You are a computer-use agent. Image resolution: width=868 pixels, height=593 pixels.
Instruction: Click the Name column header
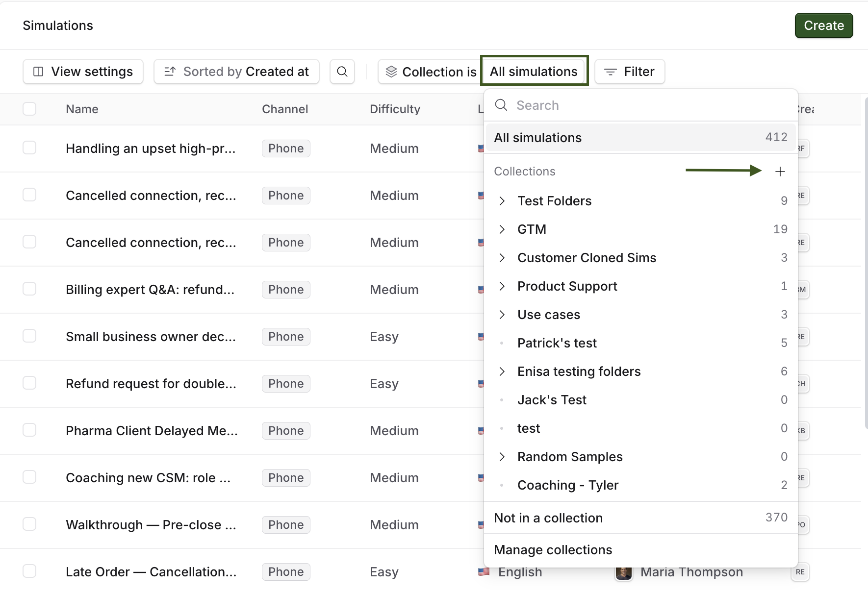82,109
